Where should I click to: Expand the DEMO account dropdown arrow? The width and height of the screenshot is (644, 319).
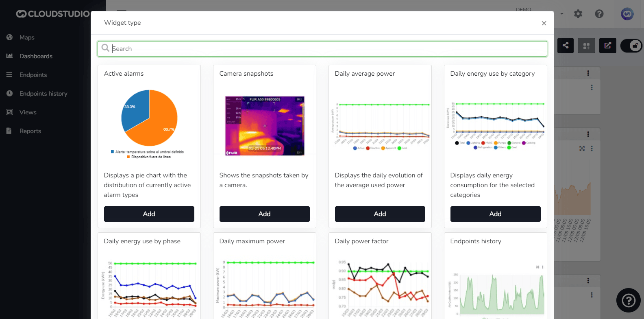[x=562, y=14]
